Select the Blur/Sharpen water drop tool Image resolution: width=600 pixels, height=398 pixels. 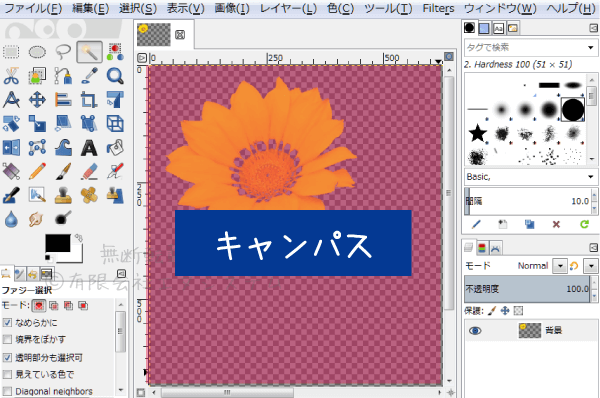coord(11,219)
